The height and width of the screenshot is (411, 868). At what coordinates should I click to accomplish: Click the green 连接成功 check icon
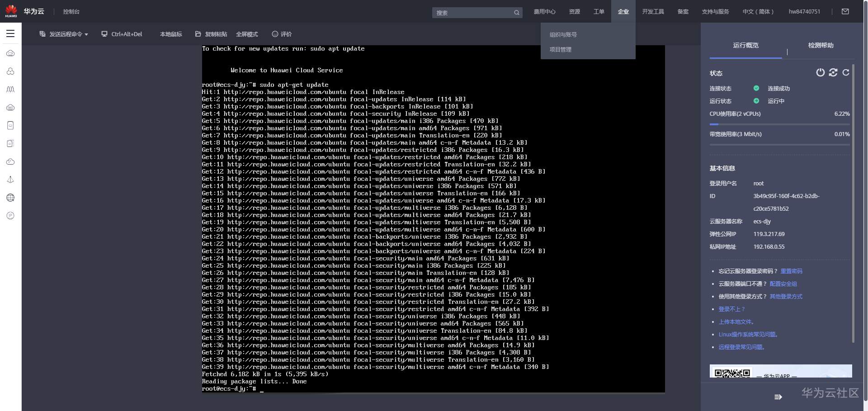click(756, 88)
